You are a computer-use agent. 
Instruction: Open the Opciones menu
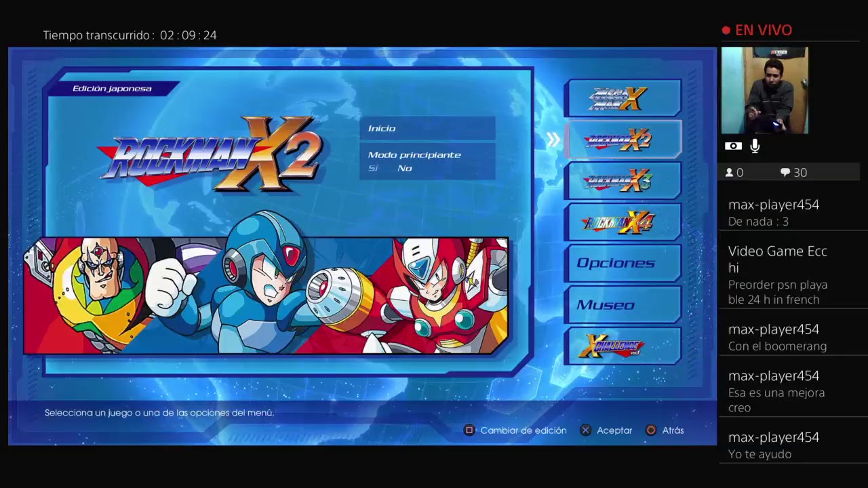pos(623,264)
